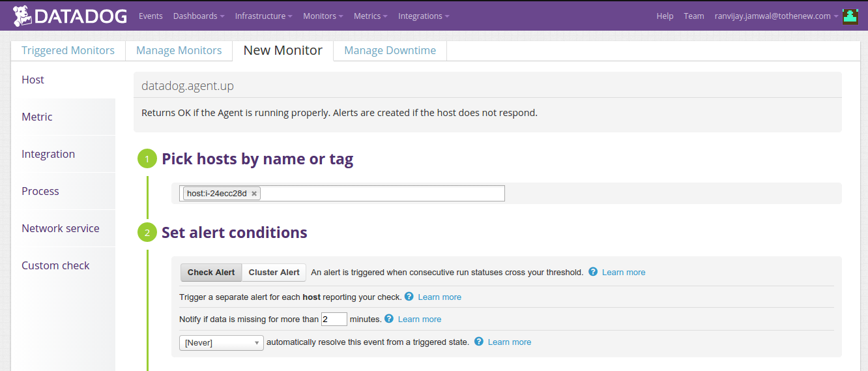Open Learn more link for separate alerts
Viewport: 868px width, 371px height.
pos(440,297)
